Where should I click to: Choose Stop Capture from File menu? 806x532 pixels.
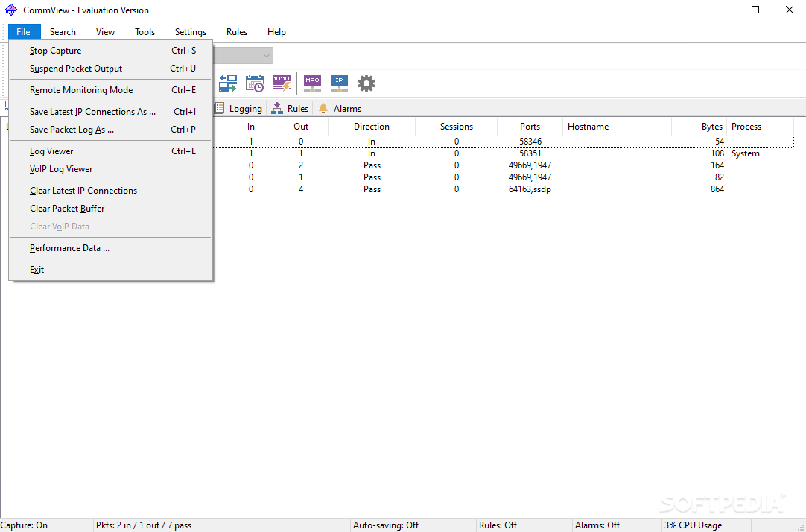pos(110,51)
